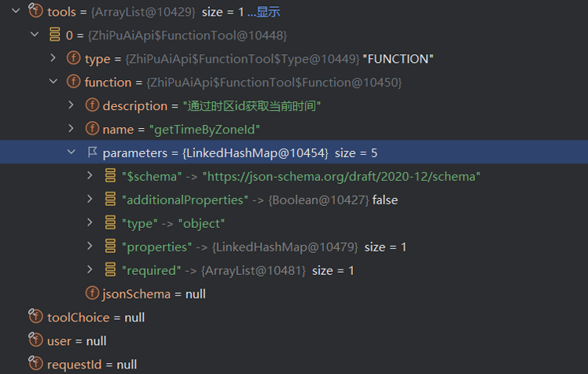Image resolution: width=588 pixels, height=374 pixels.
Task: Expand the name getTimeByZoneId node
Action: [x=72, y=129]
